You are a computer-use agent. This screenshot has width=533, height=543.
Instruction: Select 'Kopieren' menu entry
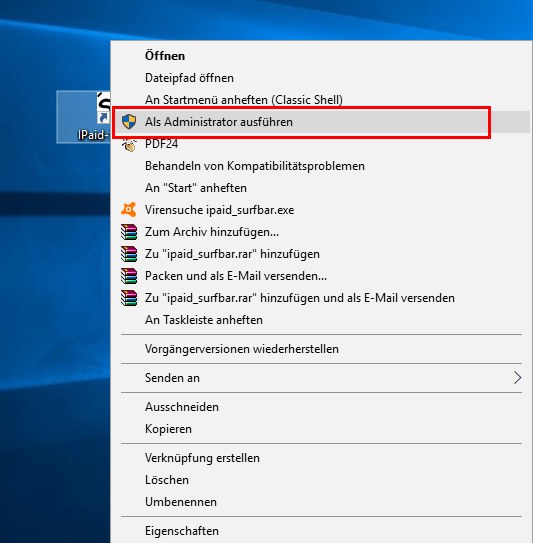pyautogui.click(x=168, y=429)
